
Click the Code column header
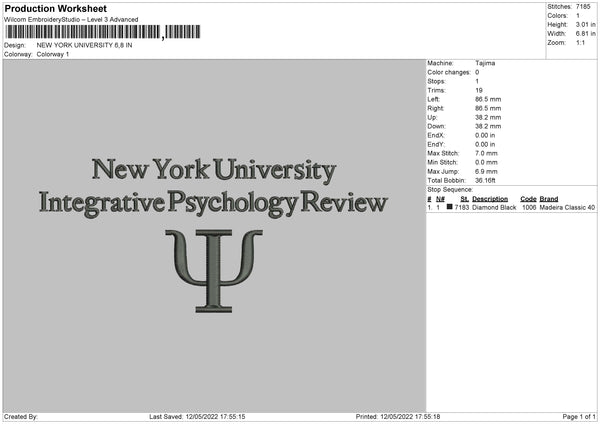coord(528,199)
